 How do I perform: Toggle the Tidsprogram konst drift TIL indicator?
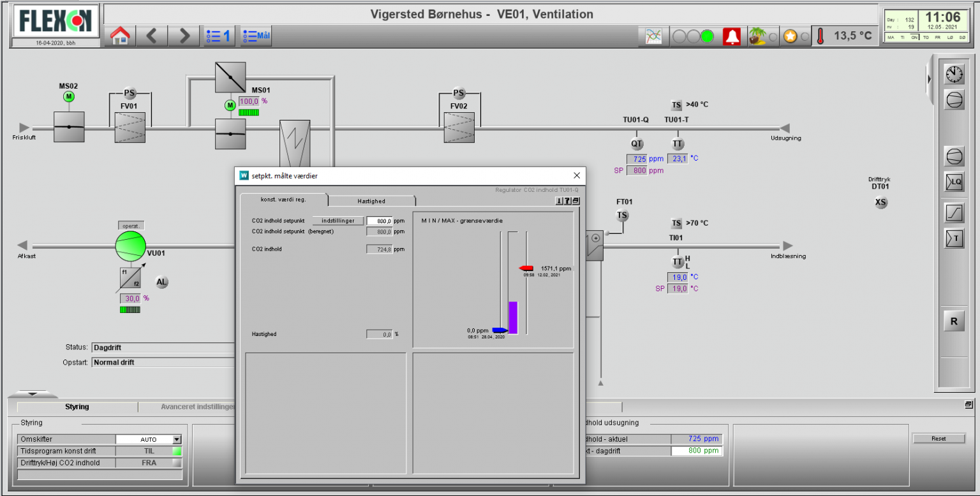pyautogui.click(x=177, y=451)
